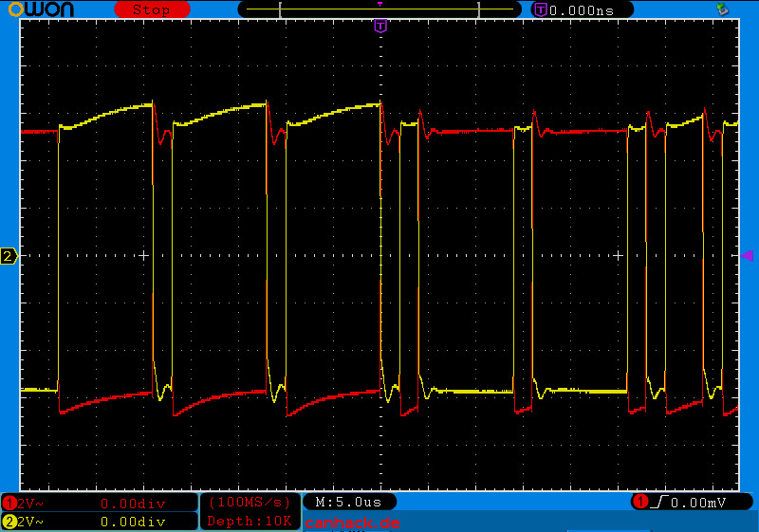Click channel 2 2V scale readout

point(30,522)
